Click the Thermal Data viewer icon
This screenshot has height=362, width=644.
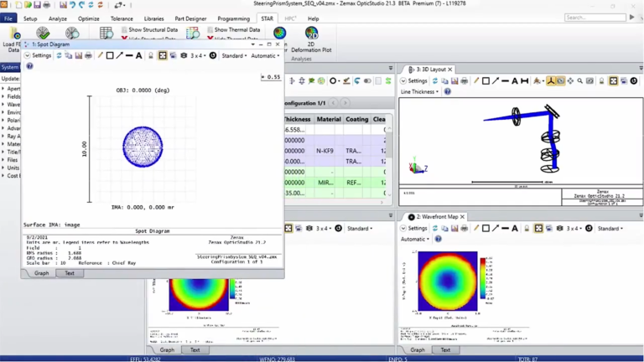point(193,34)
